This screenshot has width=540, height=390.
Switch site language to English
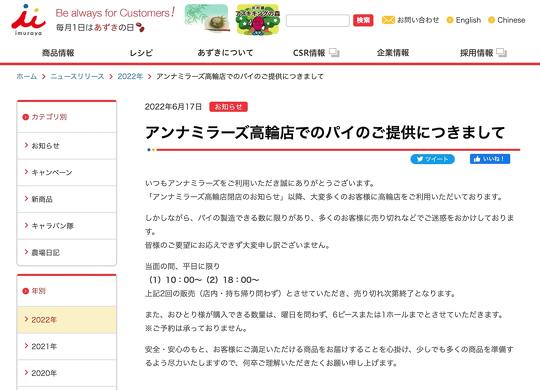coord(468,20)
